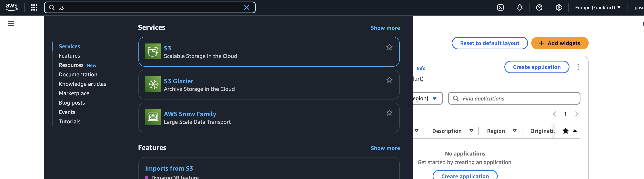Viewport: 644px width, 179px height.
Task: Click Show more next to Services
Action: point(385,28)
